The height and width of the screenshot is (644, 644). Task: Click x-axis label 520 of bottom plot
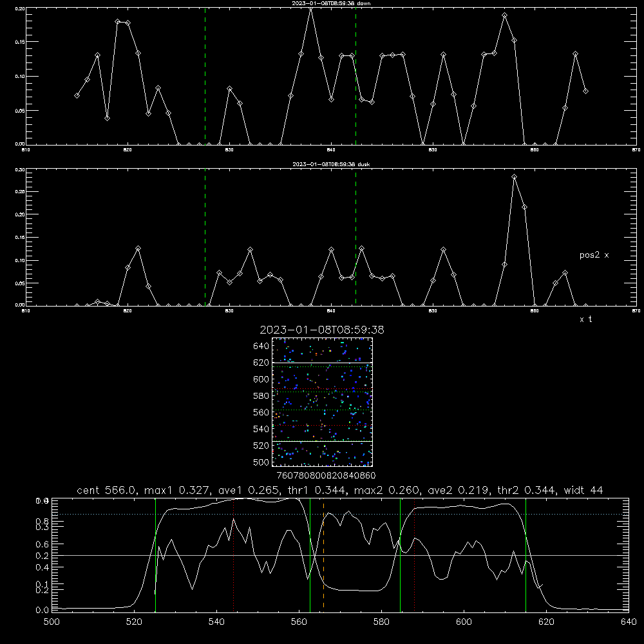tap(134, 622)
